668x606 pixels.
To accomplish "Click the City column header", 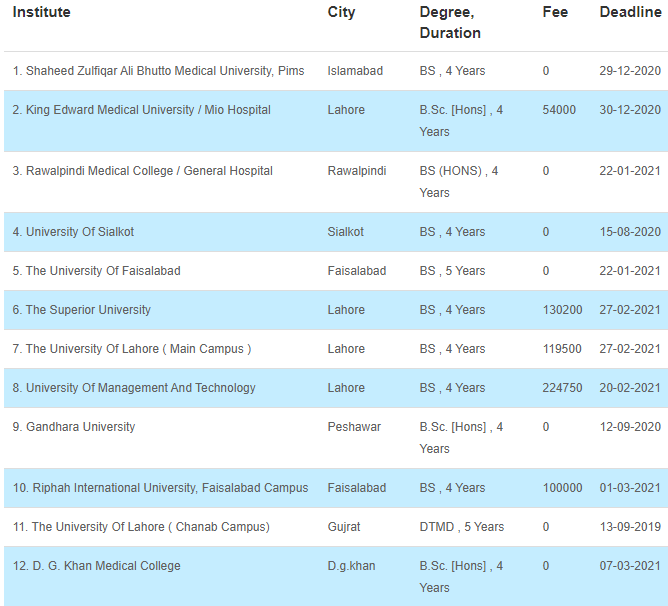I will pos(341,12).
